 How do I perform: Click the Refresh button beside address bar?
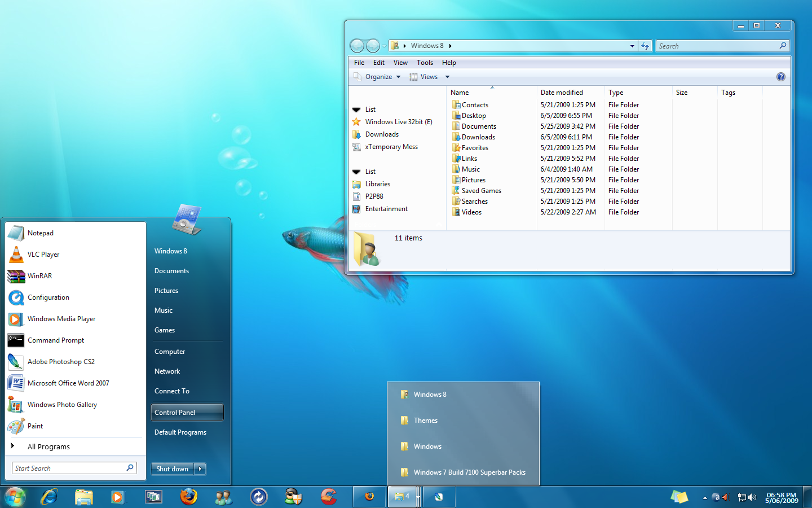(645, 46)
